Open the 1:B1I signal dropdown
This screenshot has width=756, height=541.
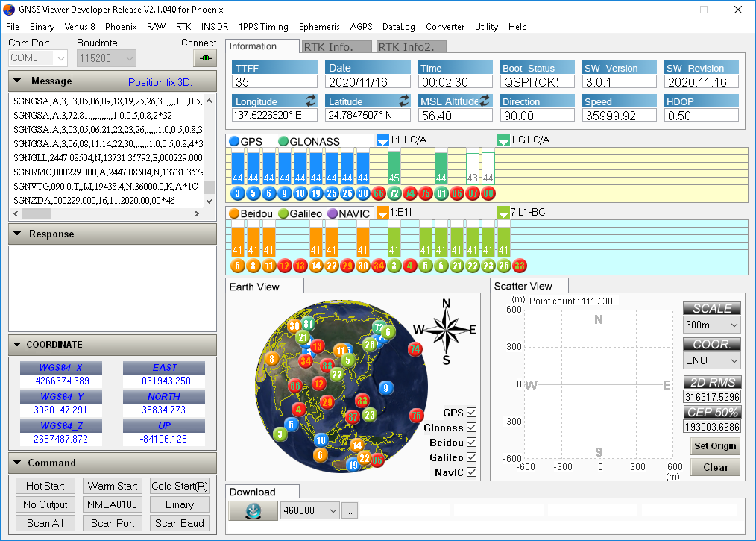[382, 213]
